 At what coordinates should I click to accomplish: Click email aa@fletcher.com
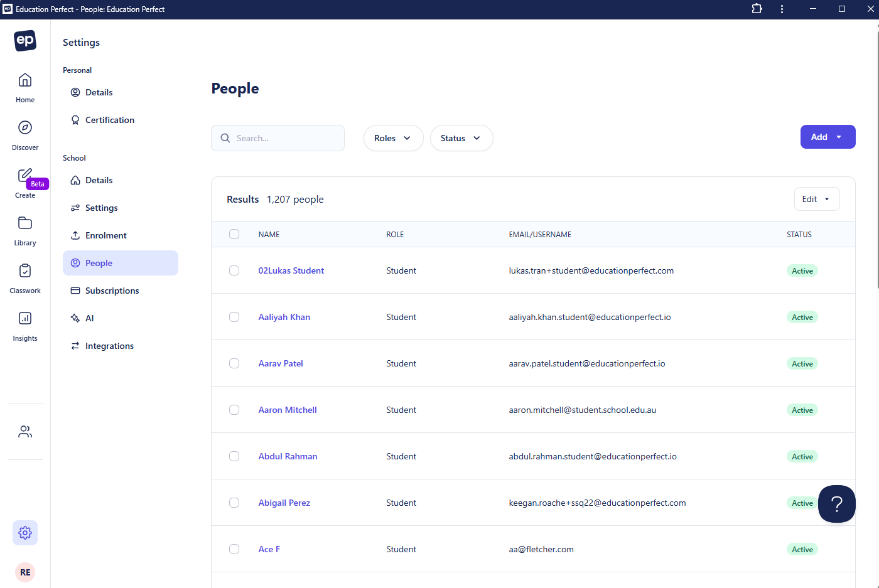point(541,549)
